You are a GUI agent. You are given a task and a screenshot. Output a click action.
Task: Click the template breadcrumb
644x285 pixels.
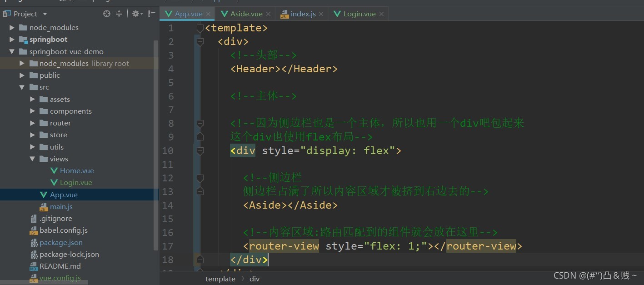pyautogui.click(x=220, y=279)
